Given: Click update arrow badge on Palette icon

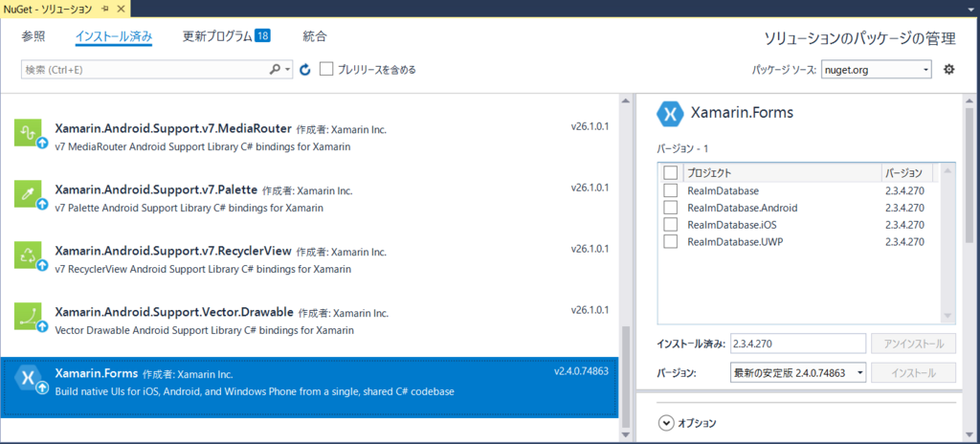Looking at the screenshot, I should coord(42,205).
